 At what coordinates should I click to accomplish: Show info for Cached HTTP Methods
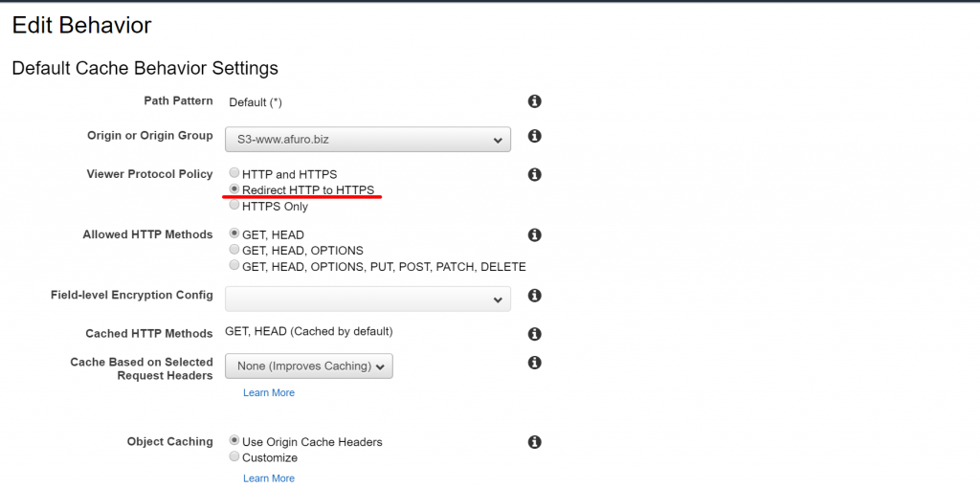(x=534, y=333)
